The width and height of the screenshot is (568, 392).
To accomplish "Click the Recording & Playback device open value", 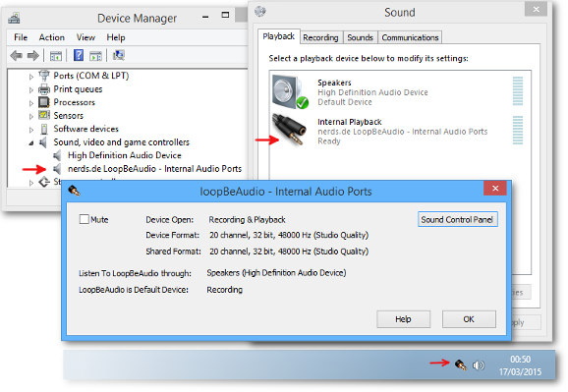I will (247, 219).
